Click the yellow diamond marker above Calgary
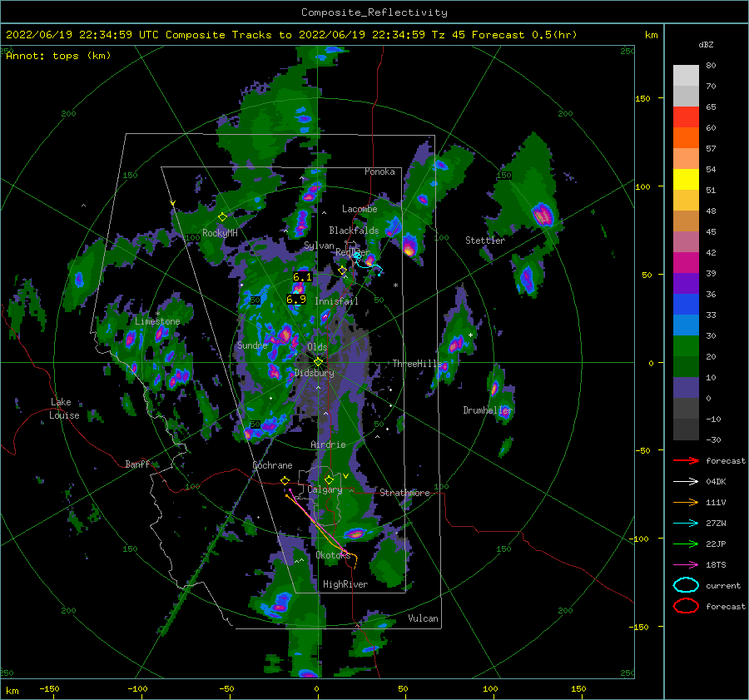749x700 pixels. [x=329, y=479]
